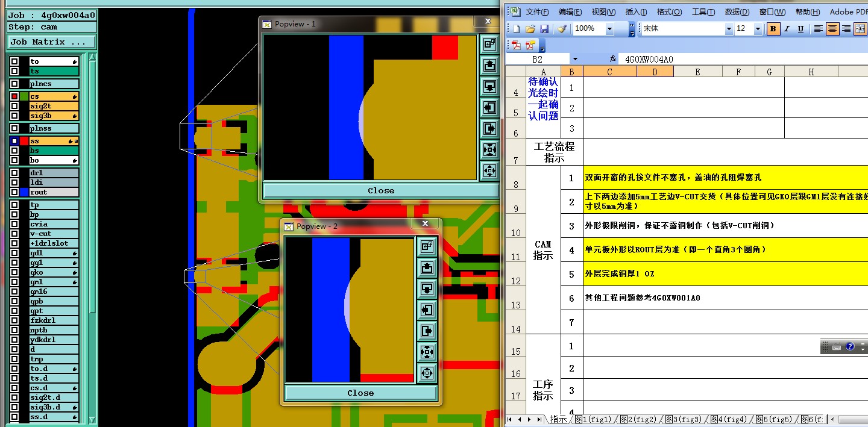Viewport: 868px width, 427px height.
Task: Toggle the checkbox for layer 'to'
Action: click(x=14, y=61)
